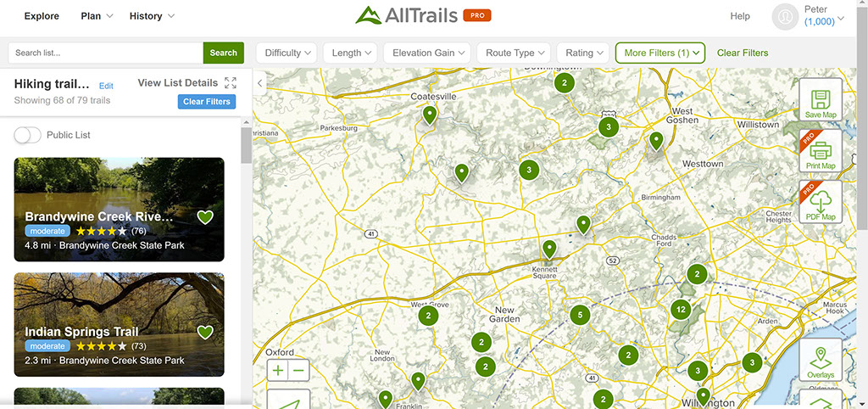The height and width of the screenshot is (409, 868).
Task: Download the PDF Map
Action: click(821, 202)
